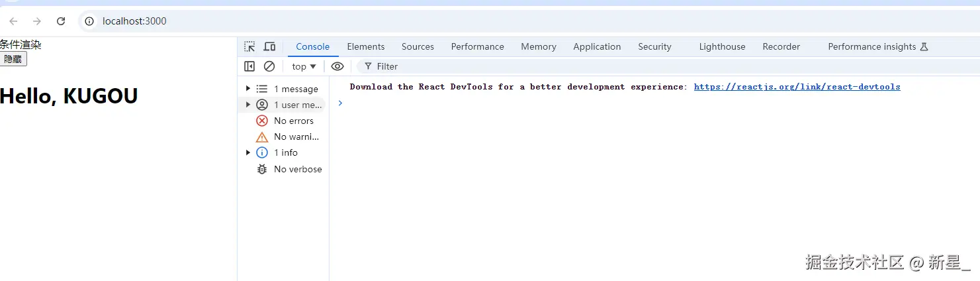Click the console prompt arrow
Image resolution: width=980 pixels, height=281 pixels.
click(340, 103)
